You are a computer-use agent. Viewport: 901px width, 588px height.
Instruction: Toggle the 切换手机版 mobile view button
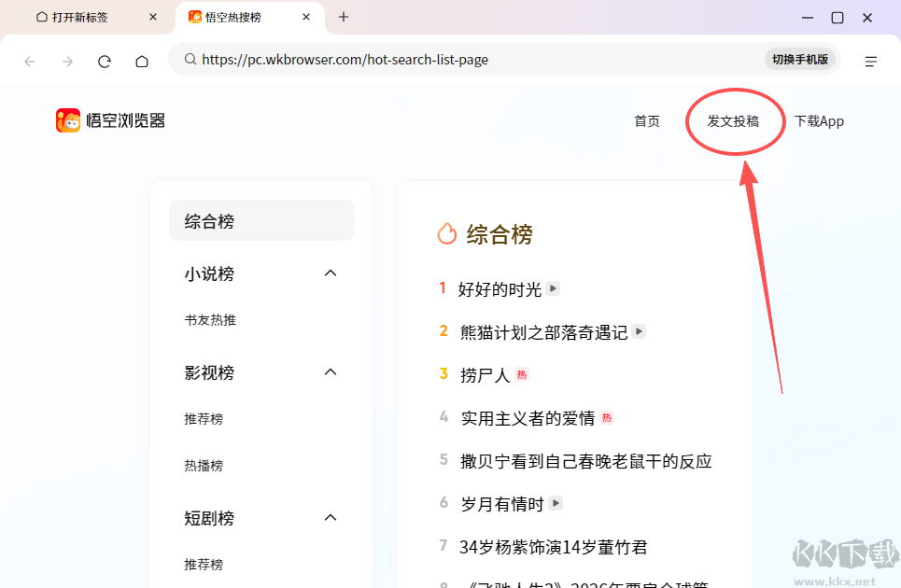pyautogui.click(x=800, y=60)
